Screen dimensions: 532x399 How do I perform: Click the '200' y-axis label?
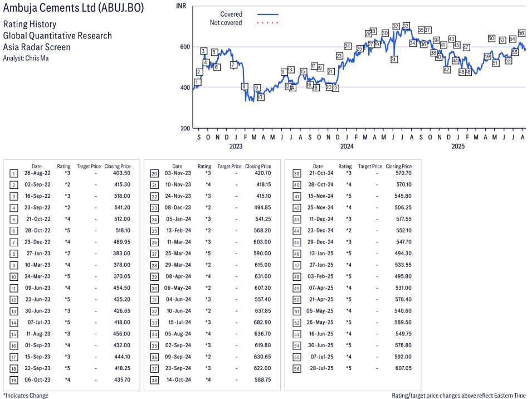point(185,128)
